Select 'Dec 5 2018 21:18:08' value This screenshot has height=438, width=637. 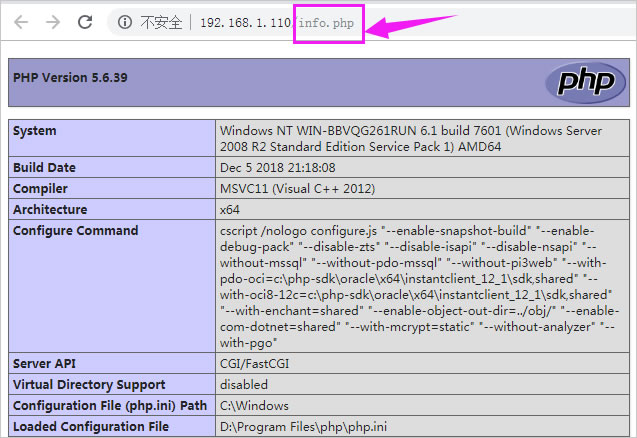pos(277,168)
